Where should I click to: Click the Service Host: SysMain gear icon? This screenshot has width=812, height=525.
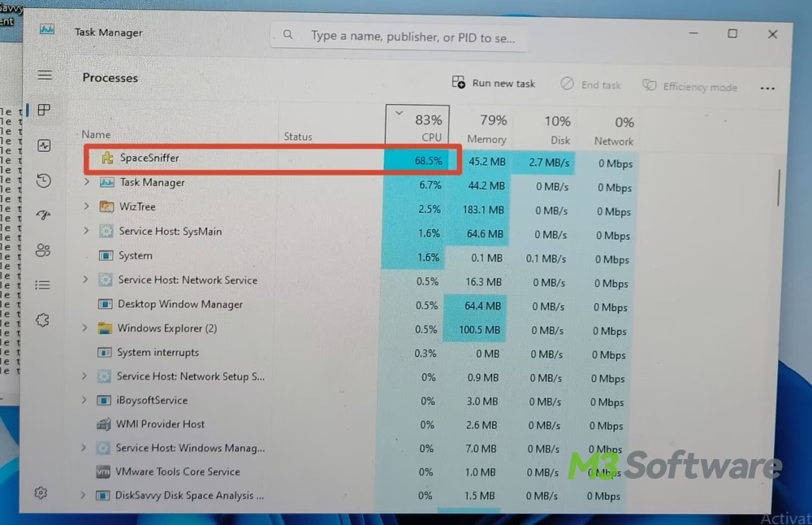coord(106,231)
